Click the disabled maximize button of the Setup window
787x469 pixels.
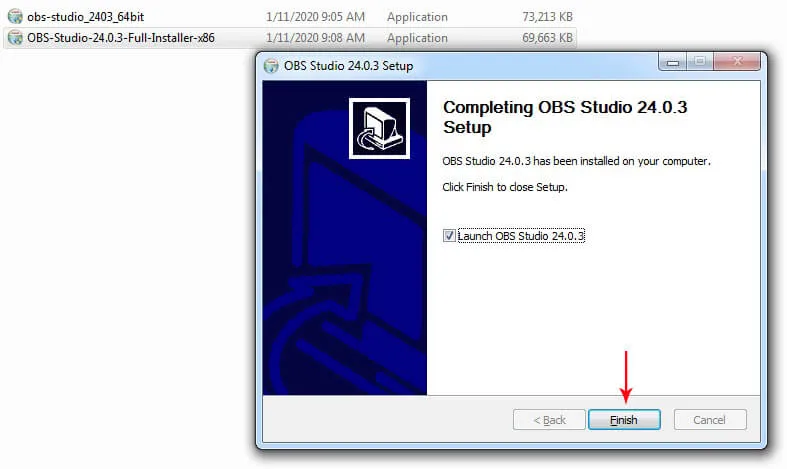pyautogui.click(x=700, y=62)
